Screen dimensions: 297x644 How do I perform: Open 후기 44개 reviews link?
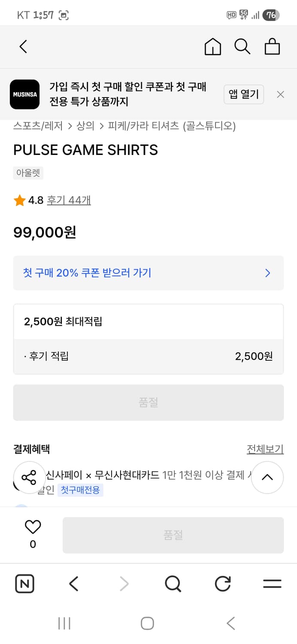point(69,200)
